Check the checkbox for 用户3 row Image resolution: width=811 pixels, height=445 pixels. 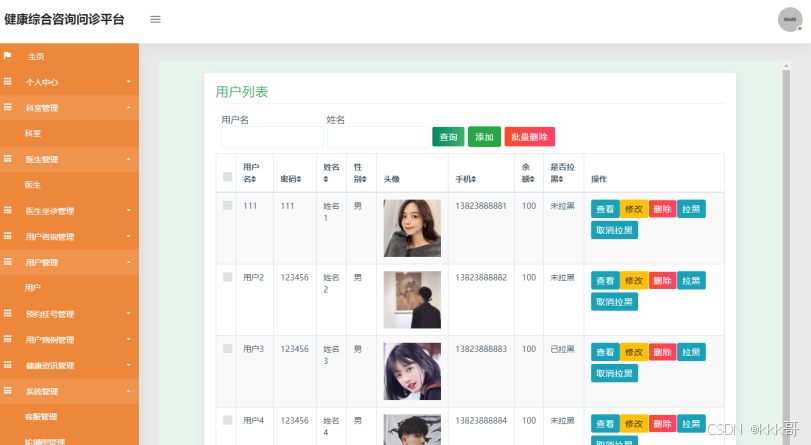228,348
